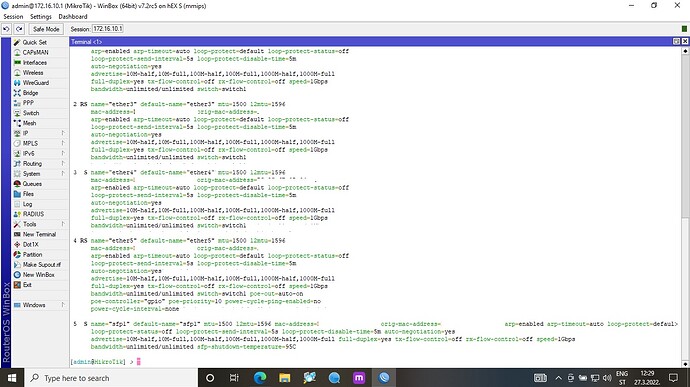690x387 pixels.
Task: Open Quick Set icon in sidebar
Action: click(x=17, y=42)
